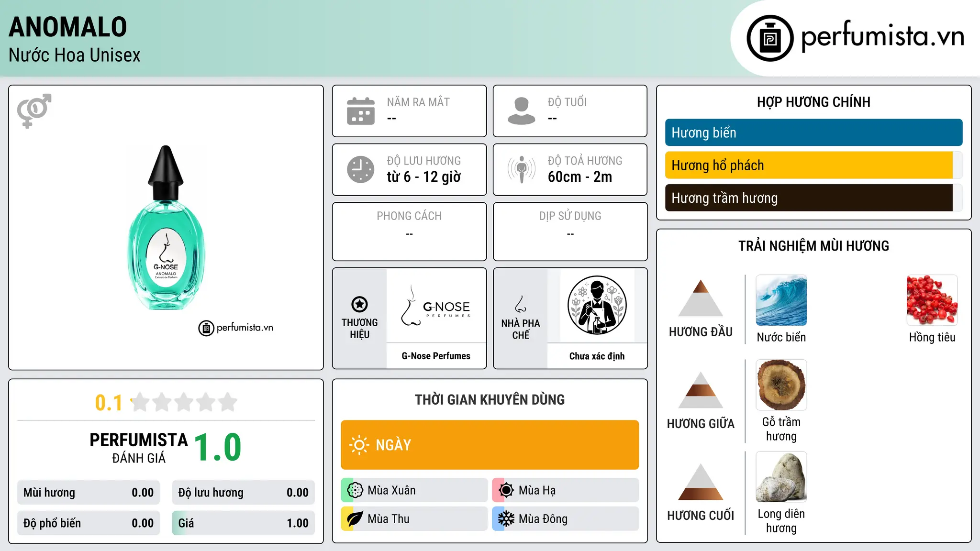Click the Chưa xác định perfumer label
Image resolution: width=980 pixels, height=551 pixels.
(x=597, y=356)
